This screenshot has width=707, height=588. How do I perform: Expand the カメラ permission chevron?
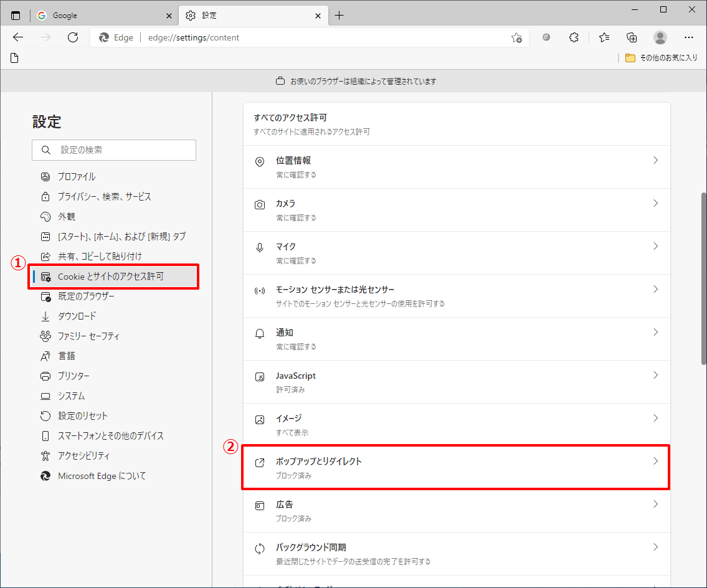(655, 204)
